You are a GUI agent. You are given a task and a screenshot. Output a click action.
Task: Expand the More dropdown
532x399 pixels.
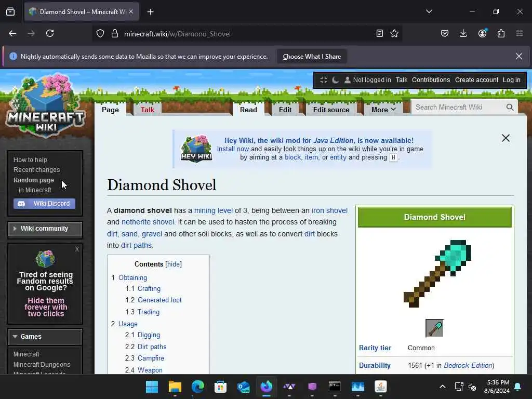tap(383, 110)
